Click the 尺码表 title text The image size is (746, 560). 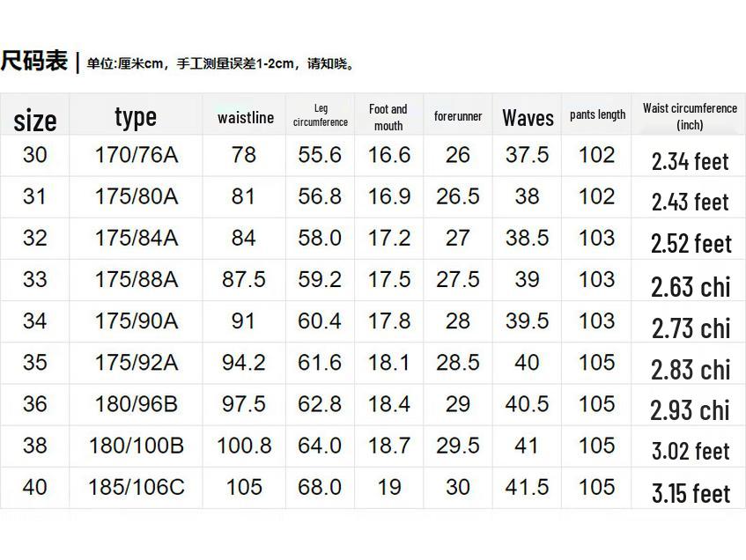34,61
